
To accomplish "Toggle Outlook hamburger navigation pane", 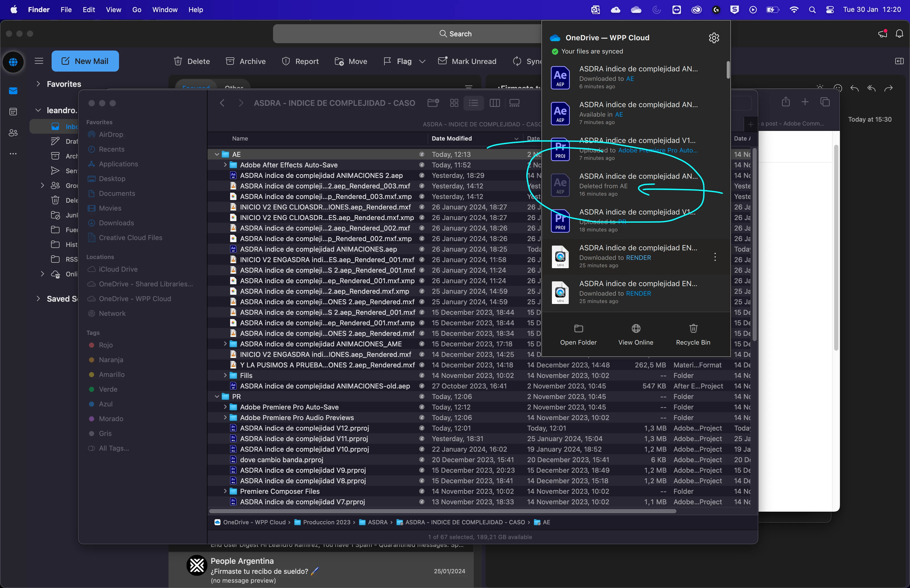I will pyautogui.click(x=39, y=61).
